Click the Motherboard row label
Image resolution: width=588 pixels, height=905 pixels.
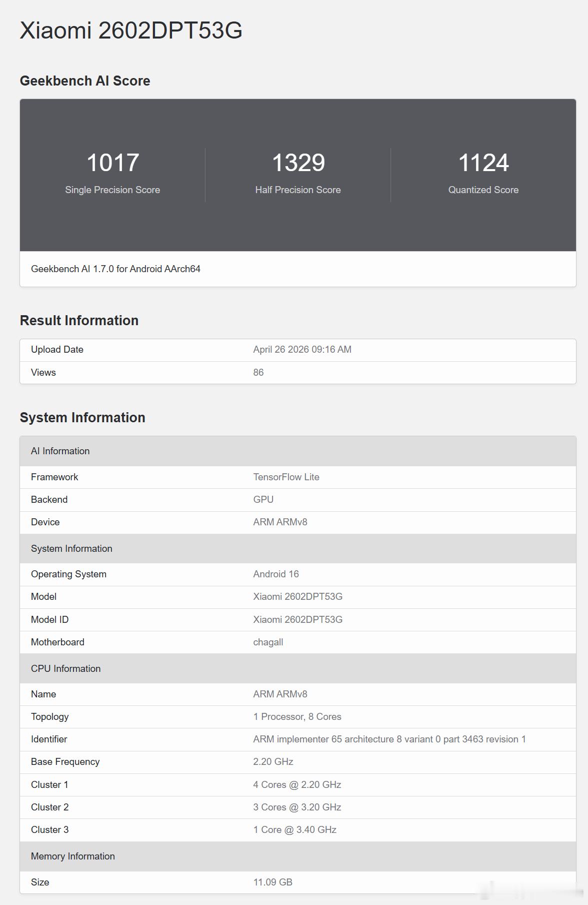(x=57, y=642)
